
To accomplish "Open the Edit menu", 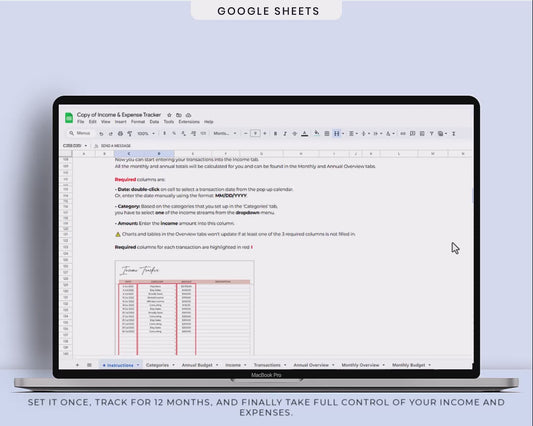I will [x=92, y=122].
